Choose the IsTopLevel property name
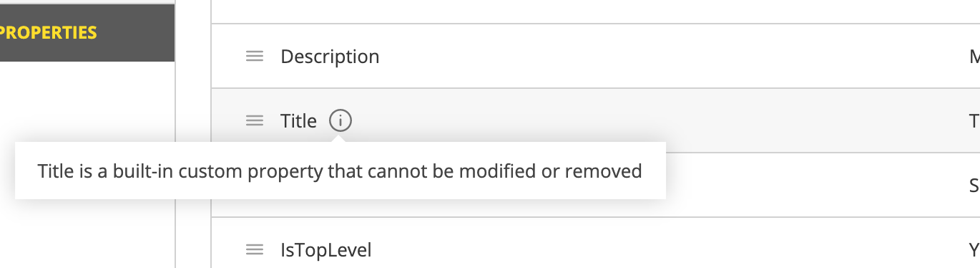980x268 pixels. pos(325,250)
